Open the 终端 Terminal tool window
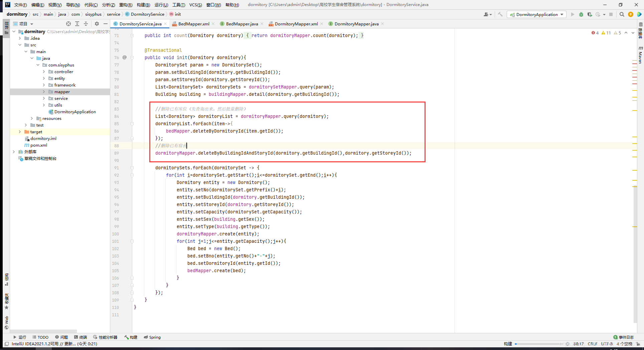Screen dimensions: 644x350 (80, 337)
